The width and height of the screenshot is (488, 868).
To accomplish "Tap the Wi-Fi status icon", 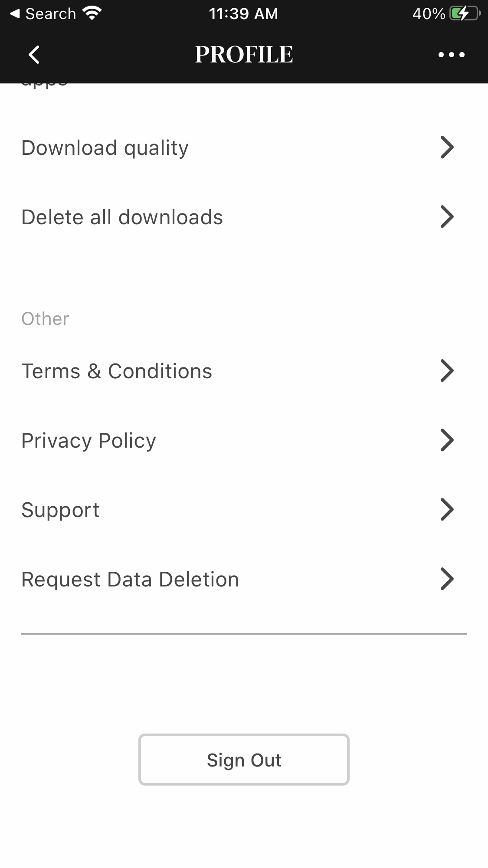I will [x=92, y=13].
